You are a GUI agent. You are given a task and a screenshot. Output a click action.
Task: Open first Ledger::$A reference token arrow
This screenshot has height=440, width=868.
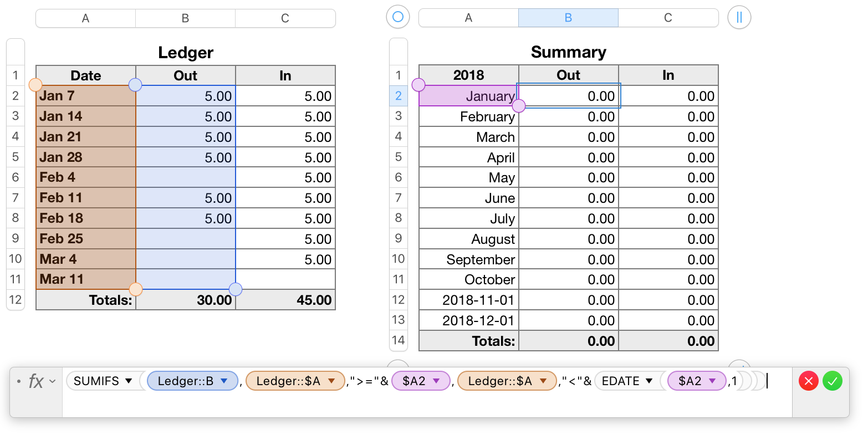(331, 381)
